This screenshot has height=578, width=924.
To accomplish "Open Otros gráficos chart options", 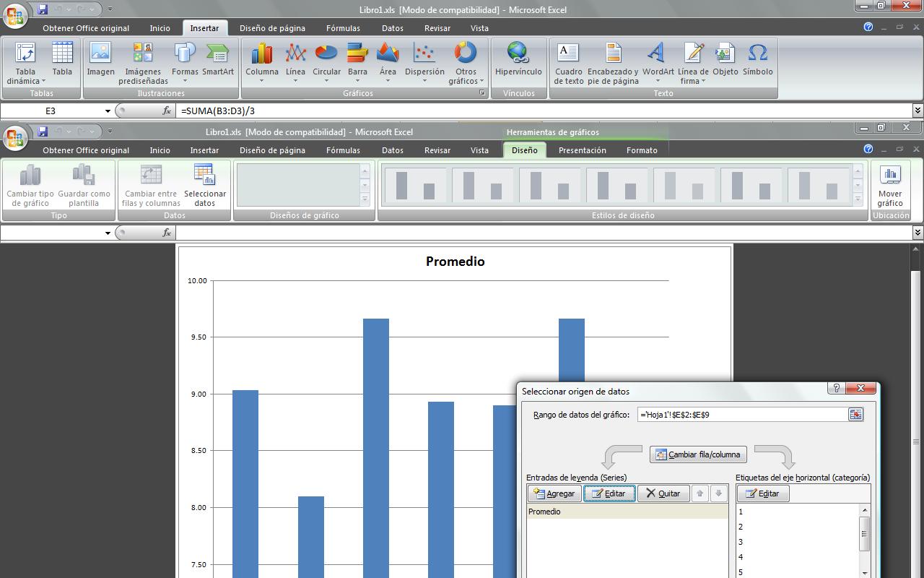I will [x=466, y=63].
